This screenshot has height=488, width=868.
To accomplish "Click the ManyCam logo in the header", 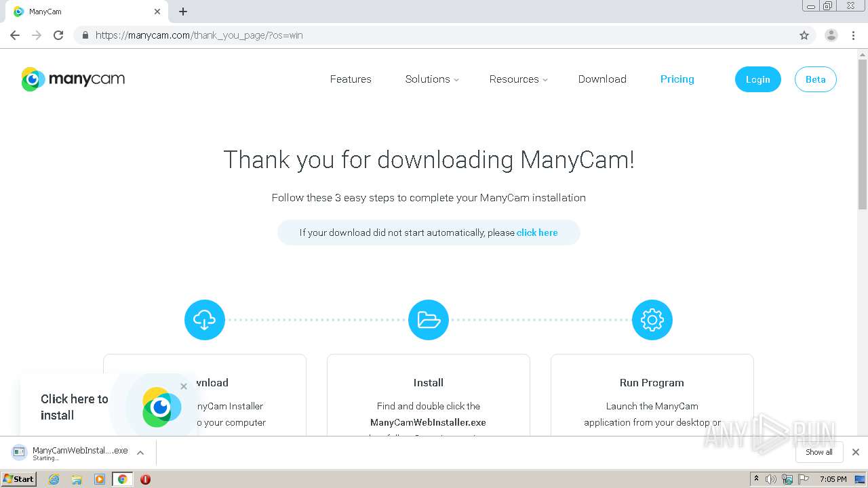I will click(x=73, y=79).
